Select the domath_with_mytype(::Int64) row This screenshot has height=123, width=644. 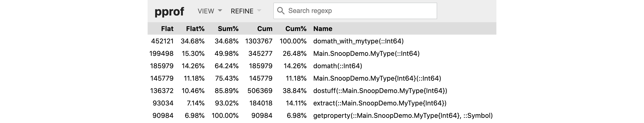[358, 41]
